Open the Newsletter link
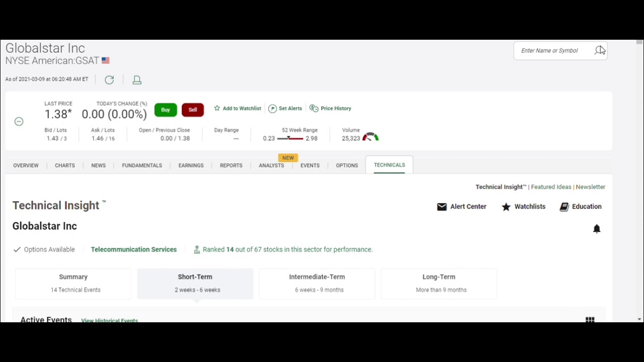644x362 pixels. click(591, 187)
